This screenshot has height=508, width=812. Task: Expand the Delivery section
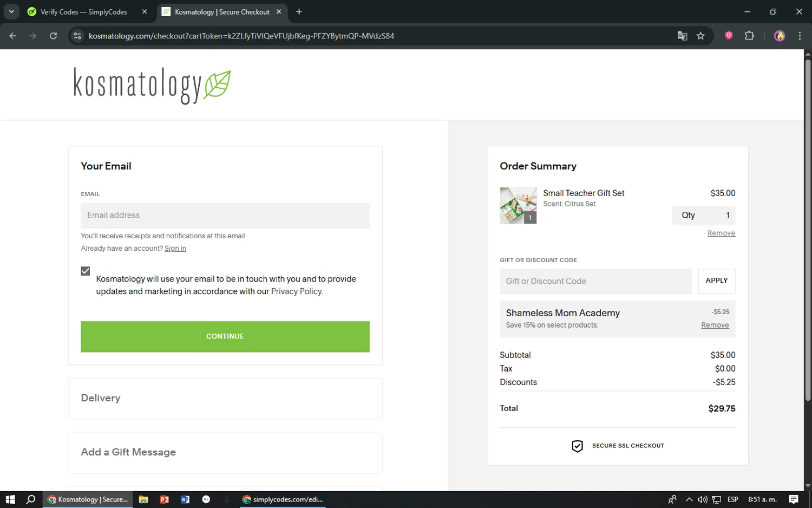click(x=225, y=398)
